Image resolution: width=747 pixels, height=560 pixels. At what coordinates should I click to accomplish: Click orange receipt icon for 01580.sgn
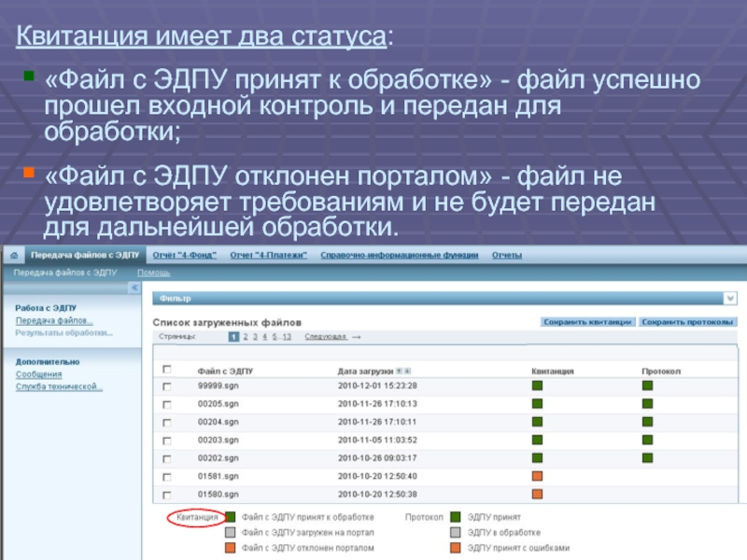[x=537, y=494]
